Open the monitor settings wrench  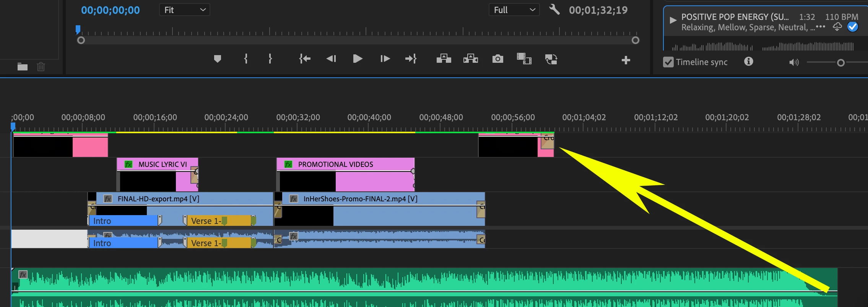coord(554,9)
